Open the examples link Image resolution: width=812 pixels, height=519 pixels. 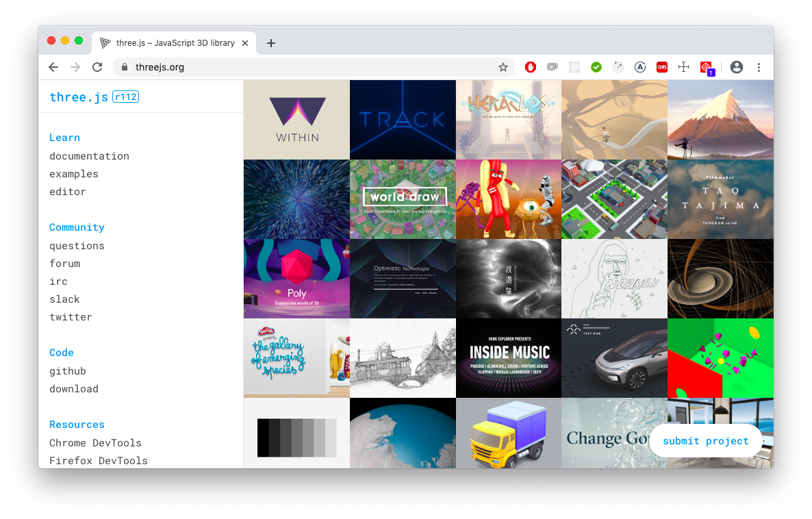[x=73, y=174]
